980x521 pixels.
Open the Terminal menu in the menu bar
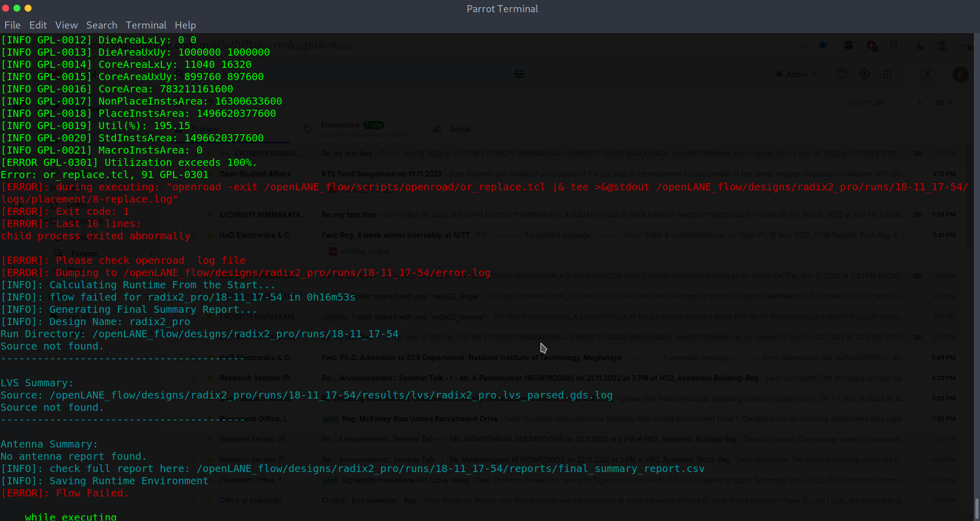pyautogui.click(x=145, y=25)
